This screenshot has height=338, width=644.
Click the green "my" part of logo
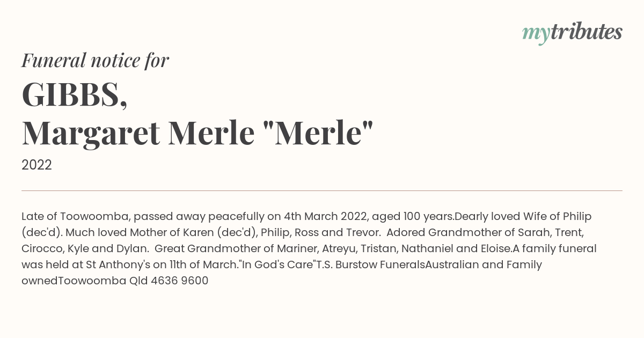(536, 35)
